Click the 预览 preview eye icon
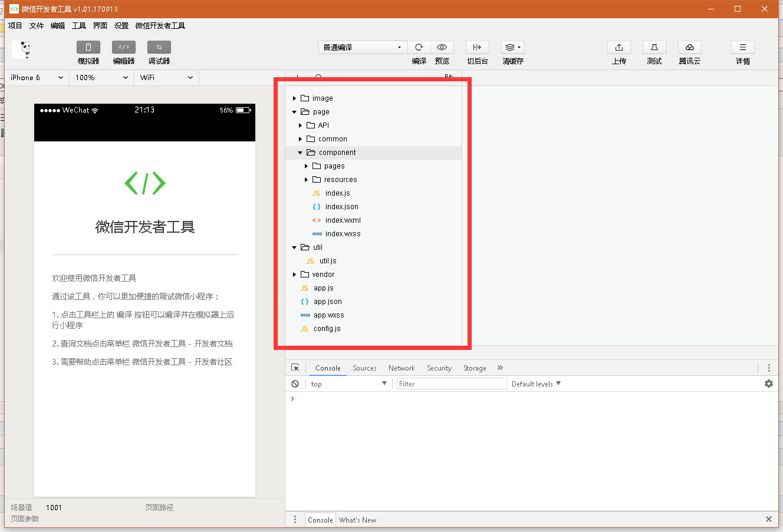783x532 pixels. (442, 47)
